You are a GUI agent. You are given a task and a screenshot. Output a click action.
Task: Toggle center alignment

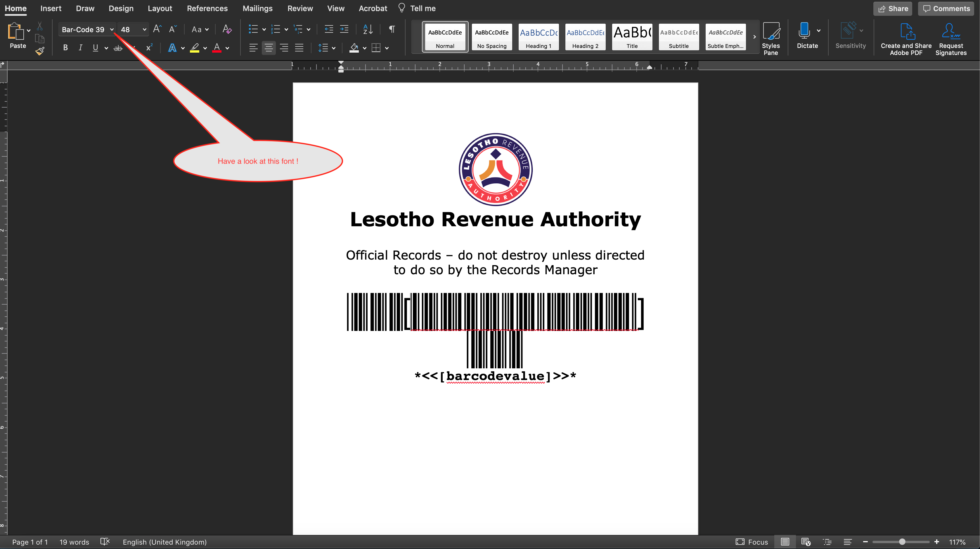point(269,48)
